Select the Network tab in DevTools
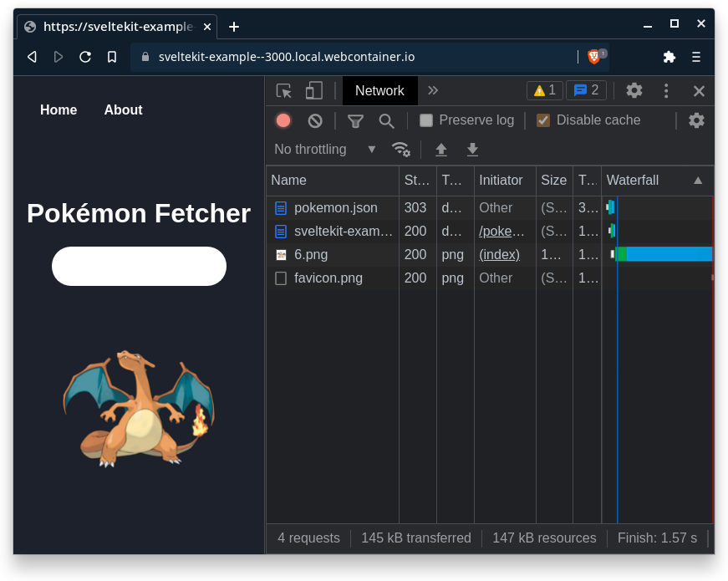728x581 pixels. (379, 90)
